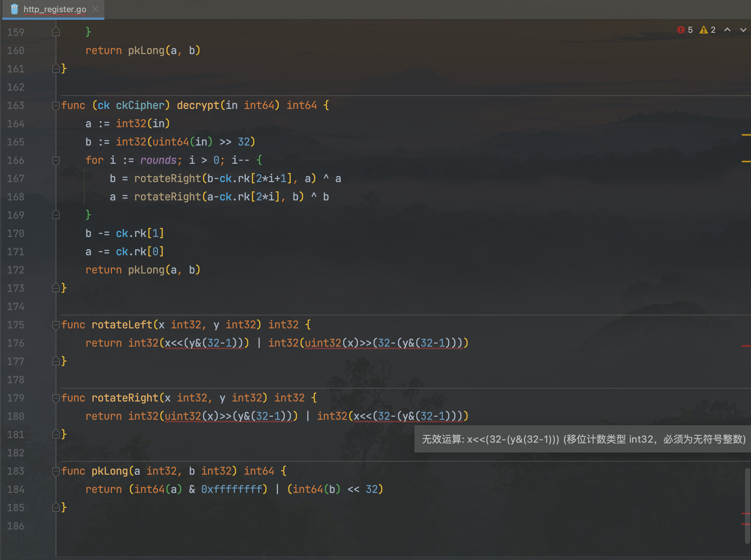Fold the pkLong function at line 183
The width and height of the screenshot is (751, 560).
click(56, 471)
